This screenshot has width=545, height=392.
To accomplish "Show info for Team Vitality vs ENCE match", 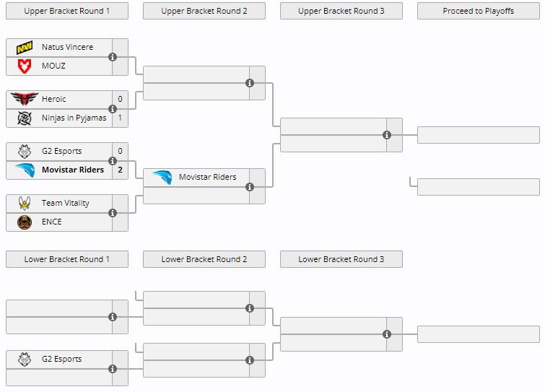I will (113, 213).
